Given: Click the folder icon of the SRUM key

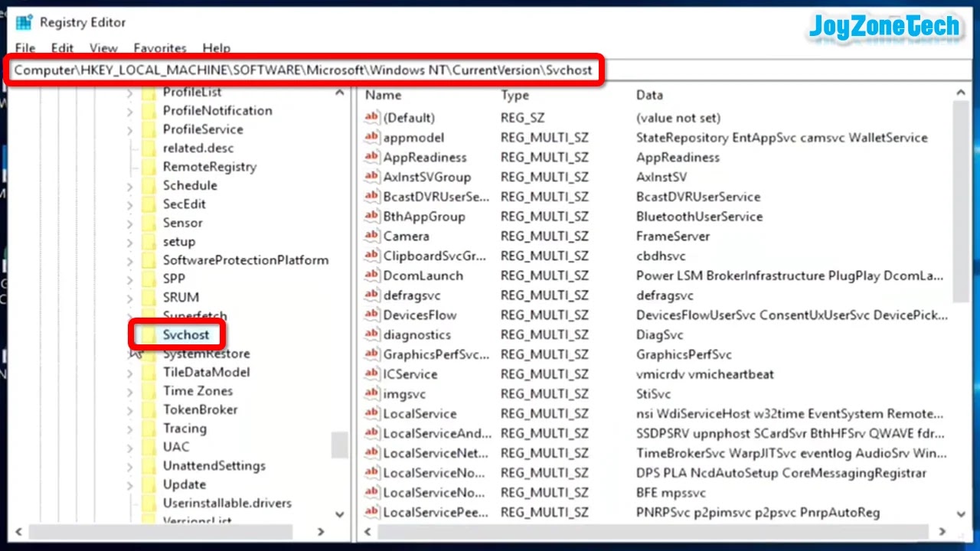Looking at the screenshot, I should tap(149, 298).
